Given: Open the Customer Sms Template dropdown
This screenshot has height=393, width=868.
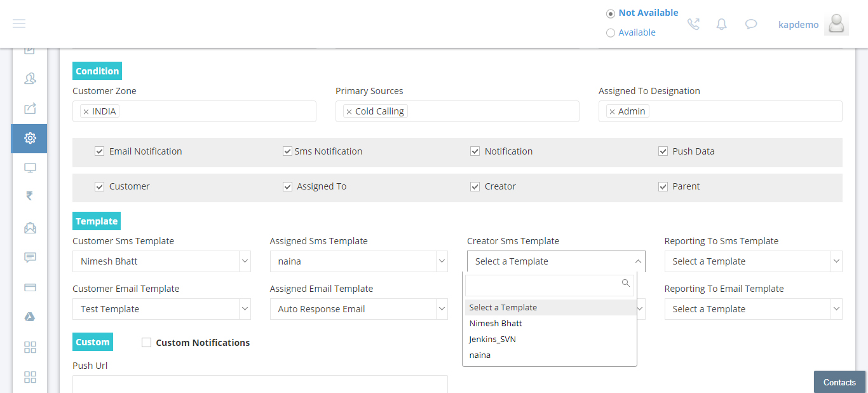Looking at the screenshot, I should [x=161, y=261].
